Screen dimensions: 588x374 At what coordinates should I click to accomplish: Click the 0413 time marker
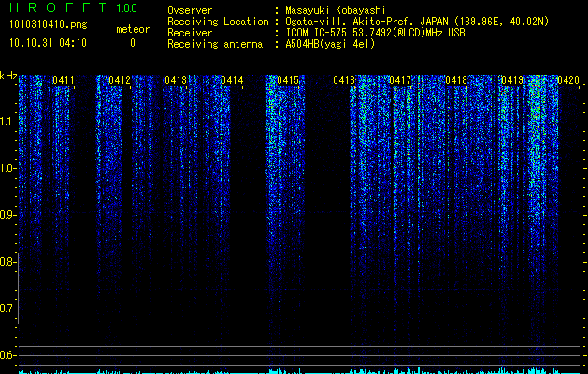(x=176, y=80)
